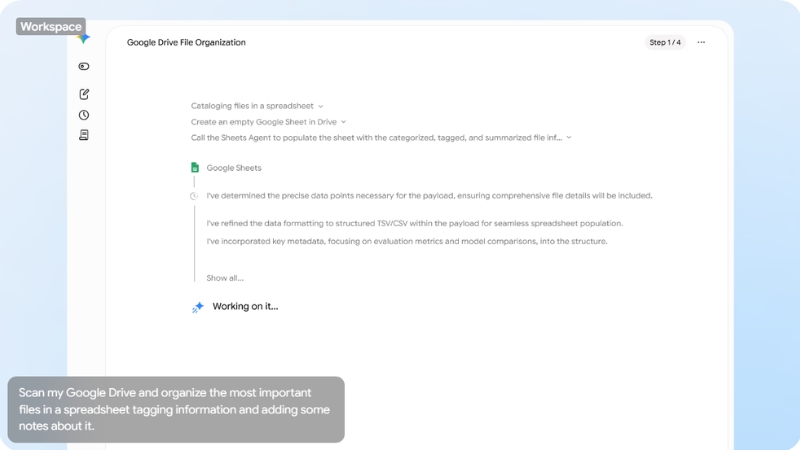Click the small clock icon beside the thoughts

(194, 196)
